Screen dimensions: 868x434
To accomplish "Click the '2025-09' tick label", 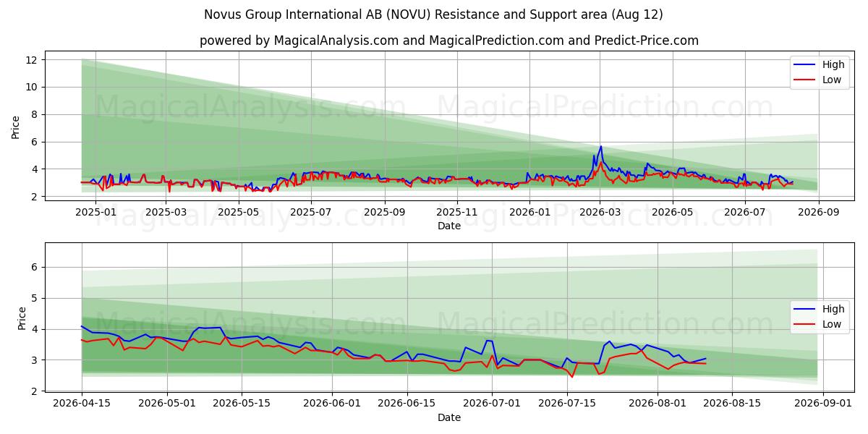I will tap(384, 212).
